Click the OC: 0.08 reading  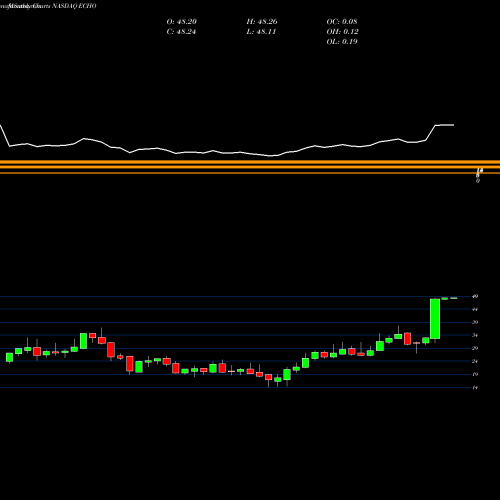[x=342, y=22]
